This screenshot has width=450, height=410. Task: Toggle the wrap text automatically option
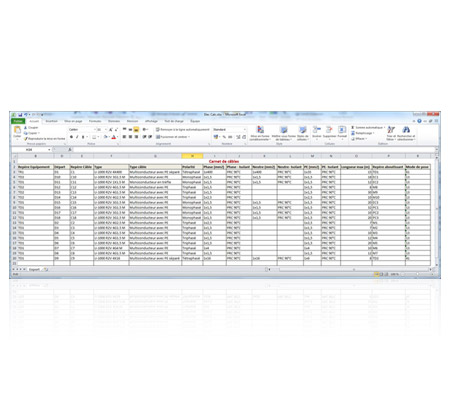(x=183, y=130)
